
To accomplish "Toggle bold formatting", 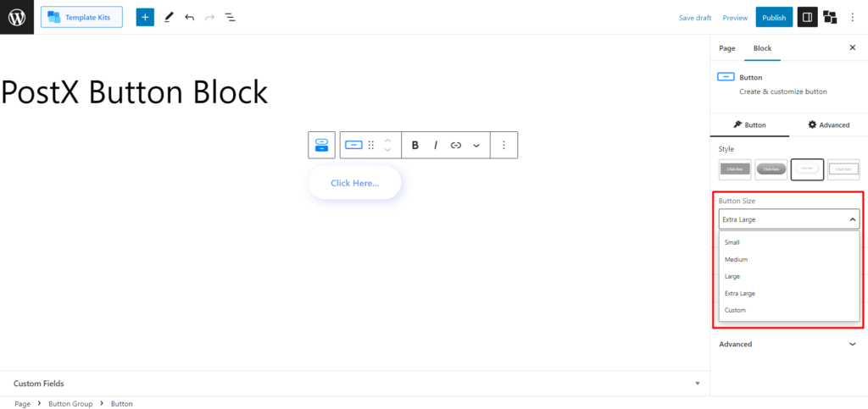I will point(415,145).
